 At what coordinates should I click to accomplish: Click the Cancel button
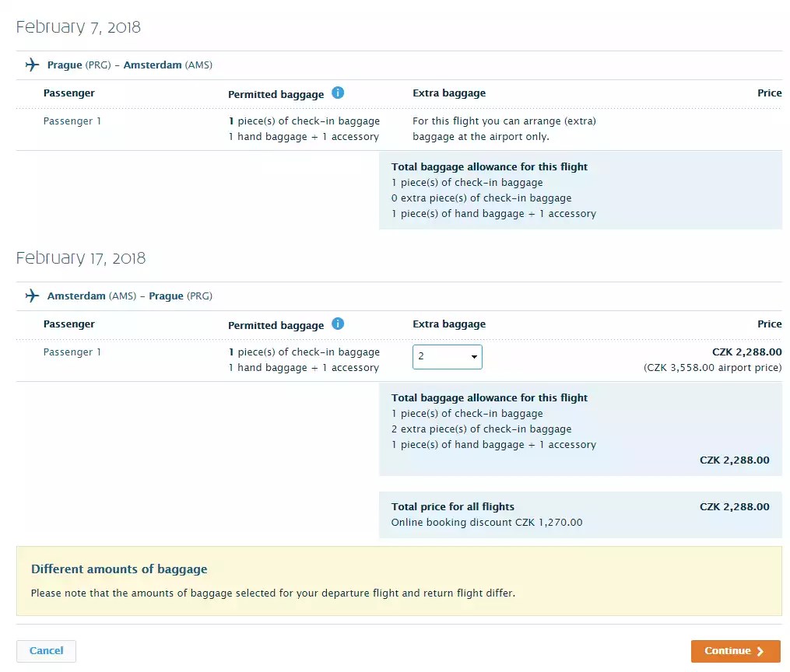[x=46, y=651]
